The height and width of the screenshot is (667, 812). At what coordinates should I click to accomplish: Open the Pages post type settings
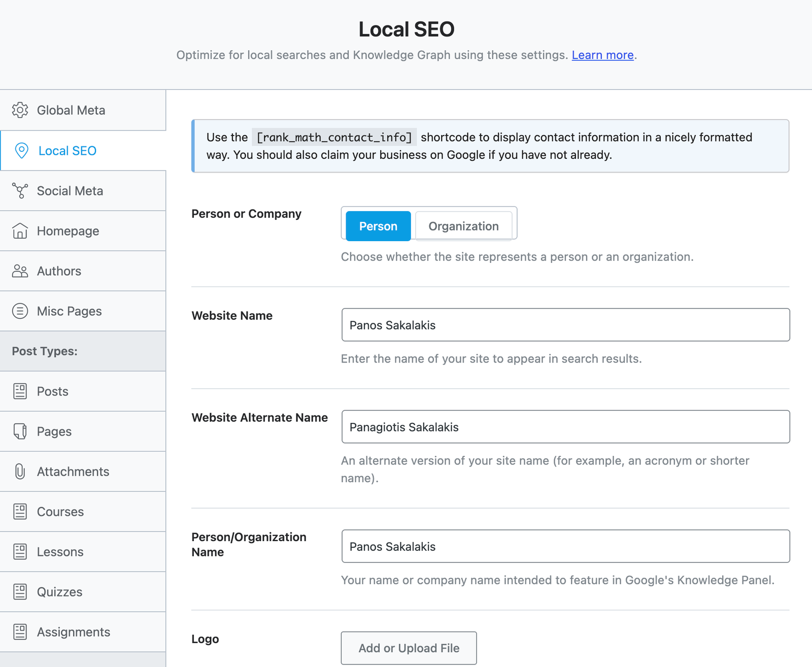83,431
